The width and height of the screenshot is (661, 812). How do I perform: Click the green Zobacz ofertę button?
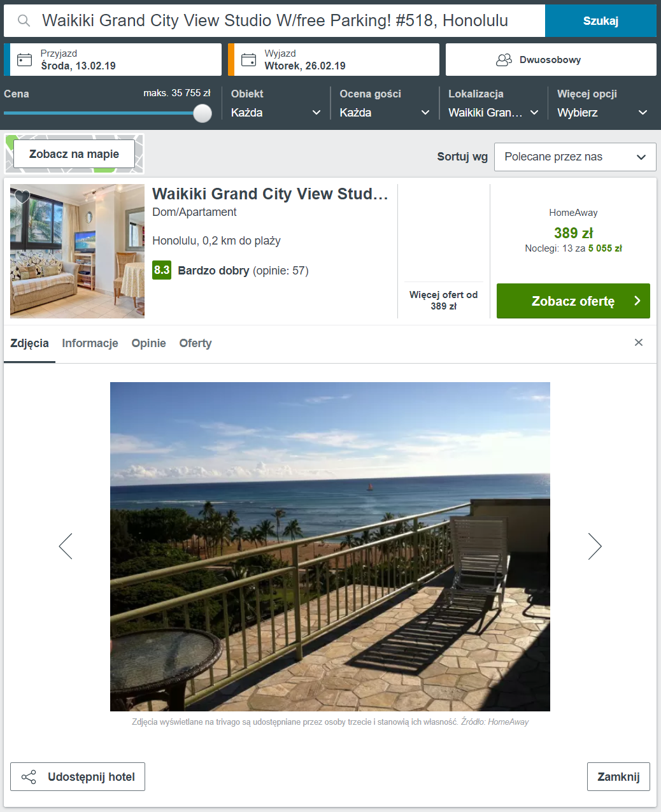[573, 301]
